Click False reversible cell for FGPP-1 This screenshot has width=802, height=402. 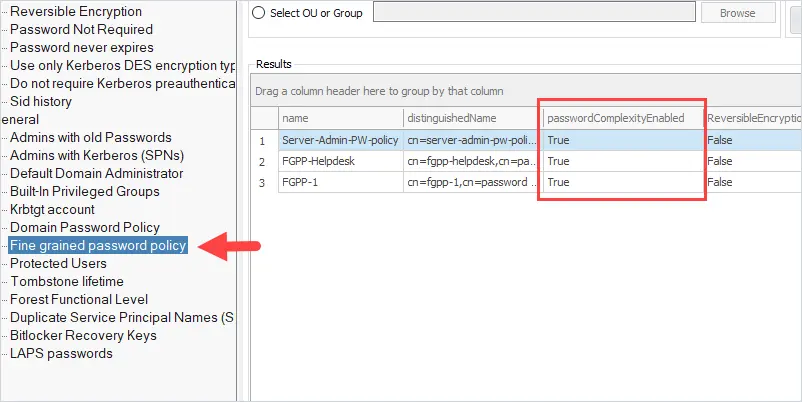coord(753,182)
